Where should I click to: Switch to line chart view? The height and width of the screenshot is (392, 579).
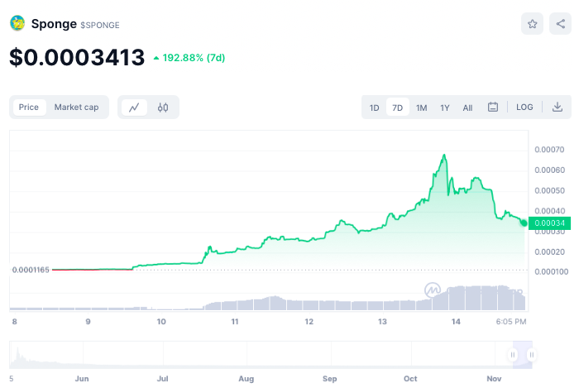tap(134, 108)
